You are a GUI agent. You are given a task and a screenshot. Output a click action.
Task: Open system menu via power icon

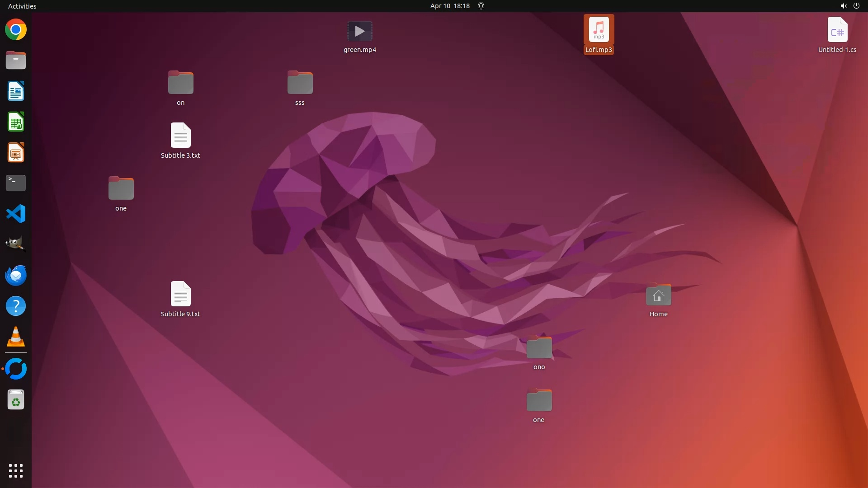tap(856, 6)
